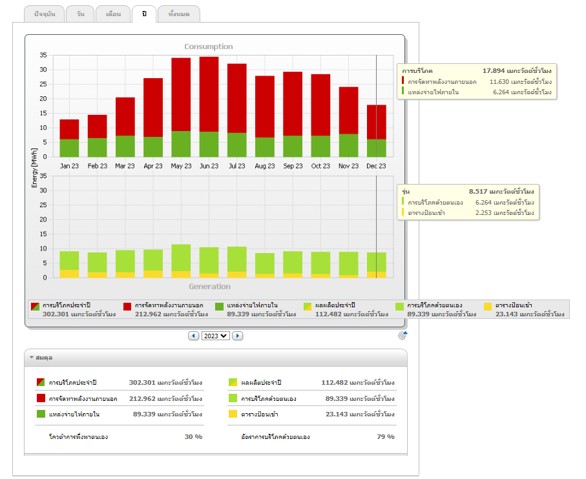Open the last tab ทั้งหมด (total)
586x479 pixels.
click(x=179, y=14)
